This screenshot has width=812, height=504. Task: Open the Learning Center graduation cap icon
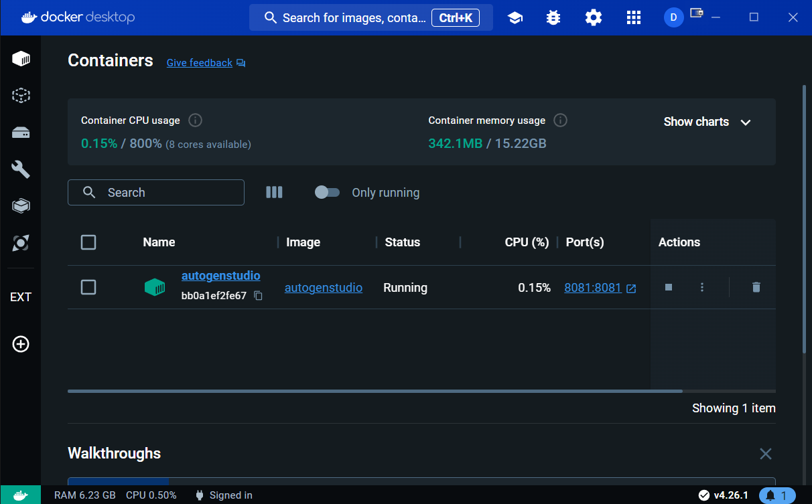tap(515, 17)
